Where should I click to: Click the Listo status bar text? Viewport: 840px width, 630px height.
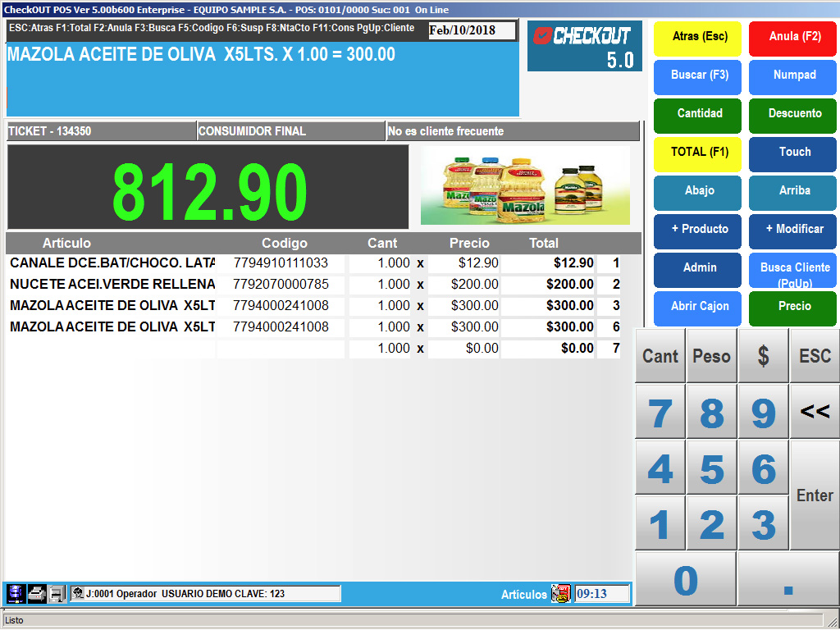pyautogui.click(x=15, y=620)
